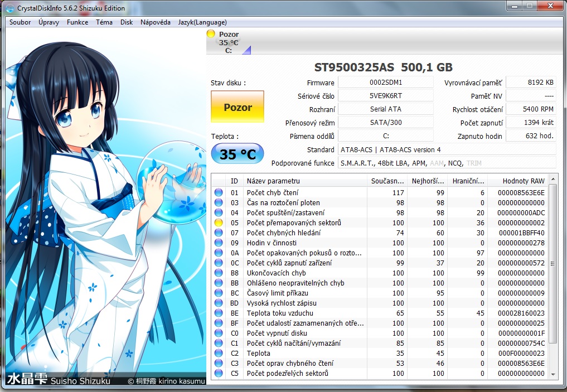Open the Téma menu

[x=104, y=22]
